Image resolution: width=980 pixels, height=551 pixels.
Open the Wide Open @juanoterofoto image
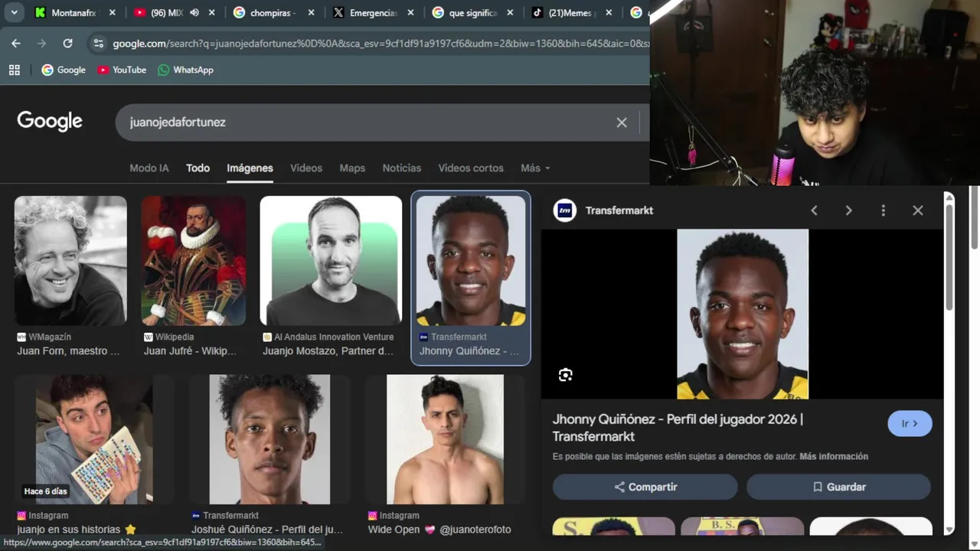tap(445, 439)
